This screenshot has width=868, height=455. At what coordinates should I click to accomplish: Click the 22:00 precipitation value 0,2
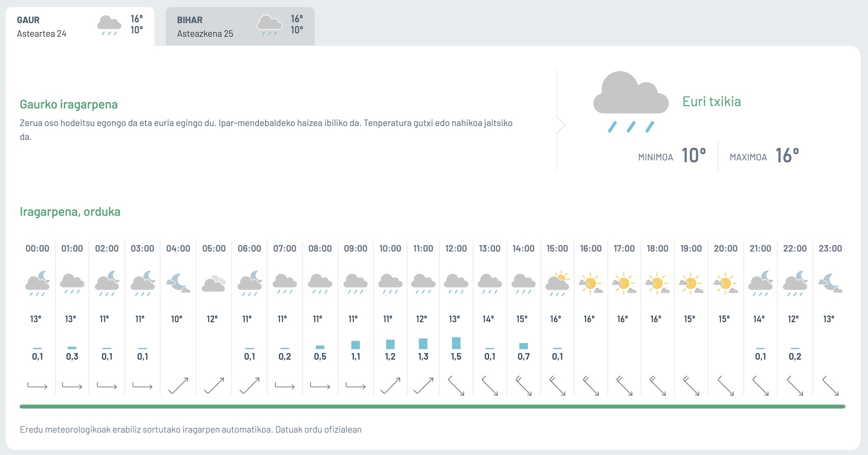[x=795, y=356]
